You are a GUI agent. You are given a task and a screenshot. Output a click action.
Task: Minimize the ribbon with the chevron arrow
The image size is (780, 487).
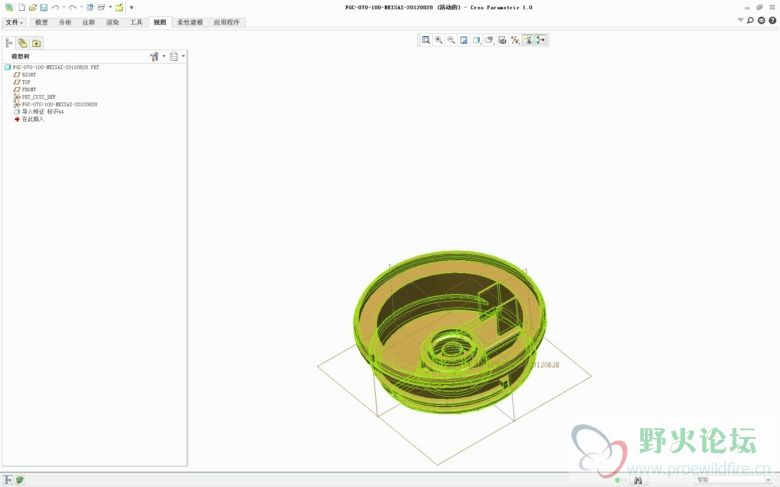740,20
